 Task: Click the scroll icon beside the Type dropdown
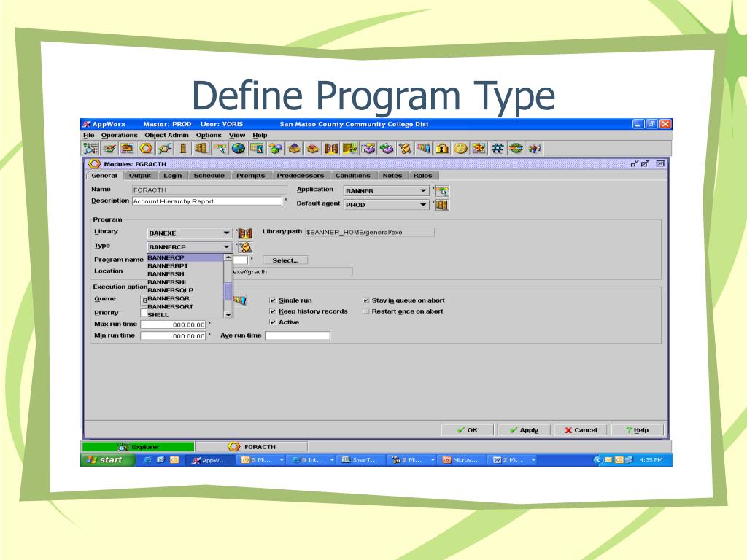pos(245,247)
